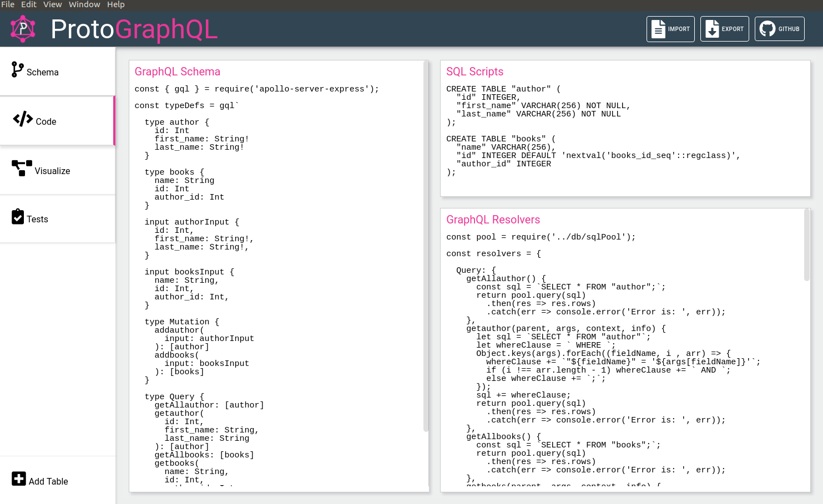
Task: Click the Add Table label
Action: point(48,481)
